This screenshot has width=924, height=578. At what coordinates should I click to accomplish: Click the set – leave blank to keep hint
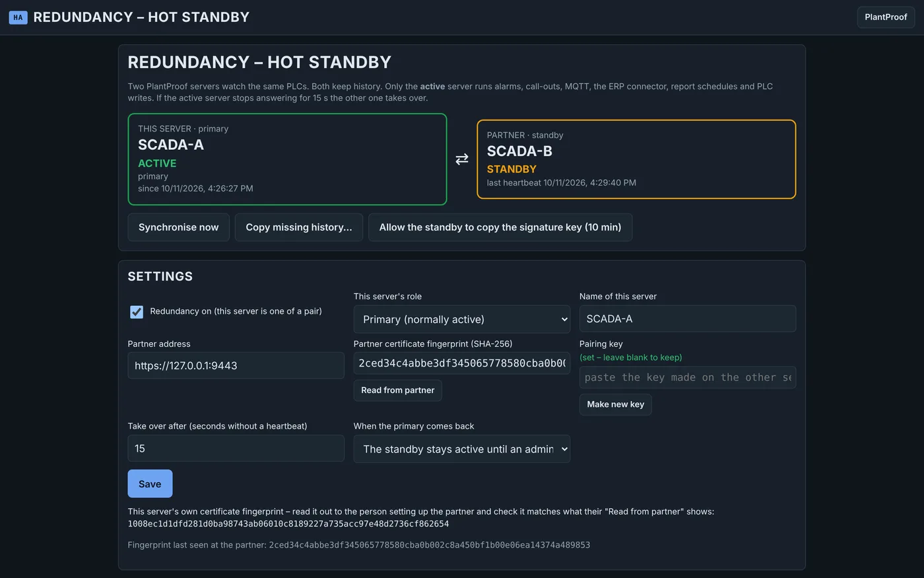pos(631,357)
